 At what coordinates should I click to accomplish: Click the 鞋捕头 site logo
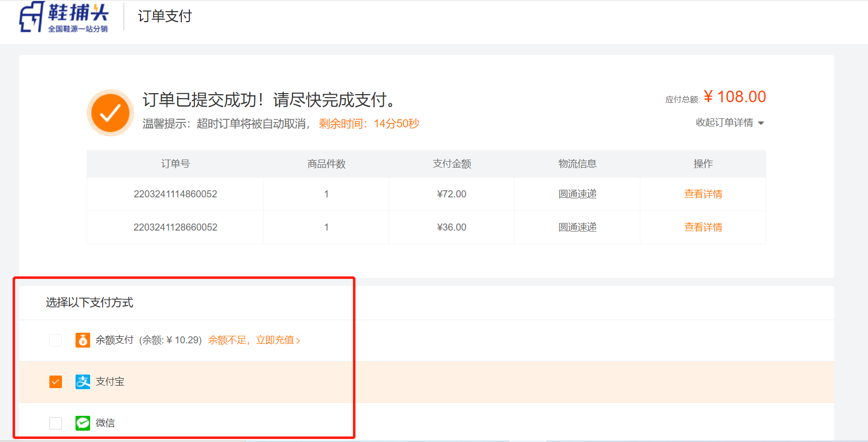pyautogui.click(x=63, y=17)
